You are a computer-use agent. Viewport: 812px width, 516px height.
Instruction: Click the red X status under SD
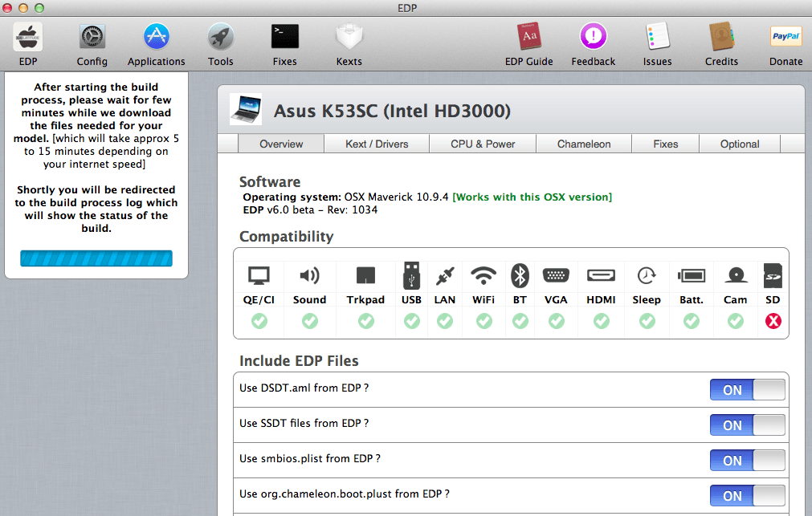pyautogui.click(x=773, y=322)
